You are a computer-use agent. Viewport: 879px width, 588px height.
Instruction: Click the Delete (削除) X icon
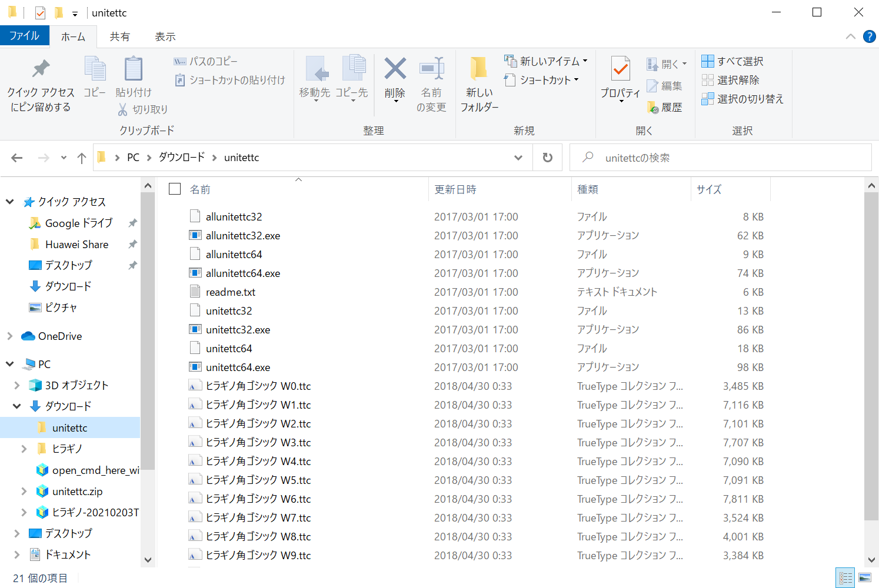coord(395,69)
